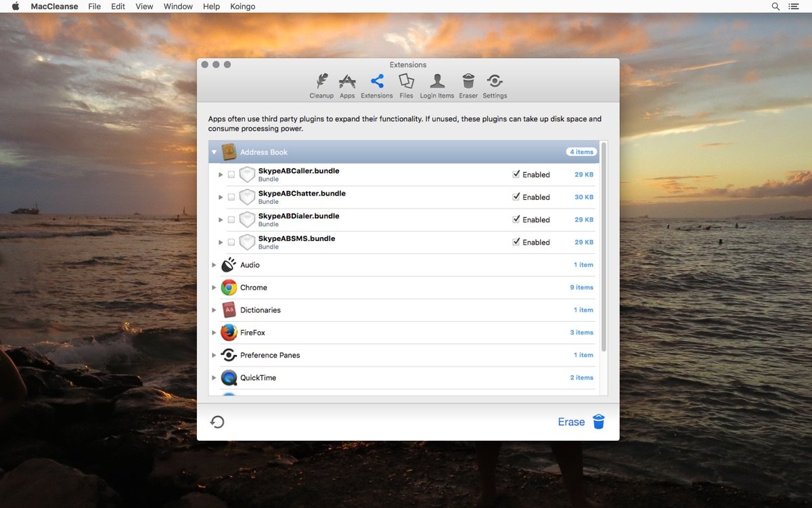The height and width of the screenshot is (508, 812).
Task: Open the Files section icon
Action: point(405,83)
